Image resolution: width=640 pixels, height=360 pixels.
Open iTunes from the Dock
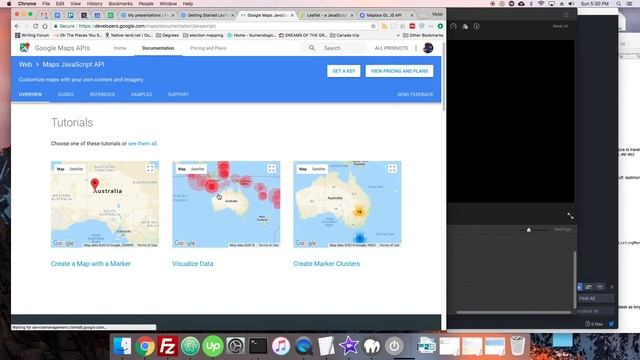click(x=281, y=346)
